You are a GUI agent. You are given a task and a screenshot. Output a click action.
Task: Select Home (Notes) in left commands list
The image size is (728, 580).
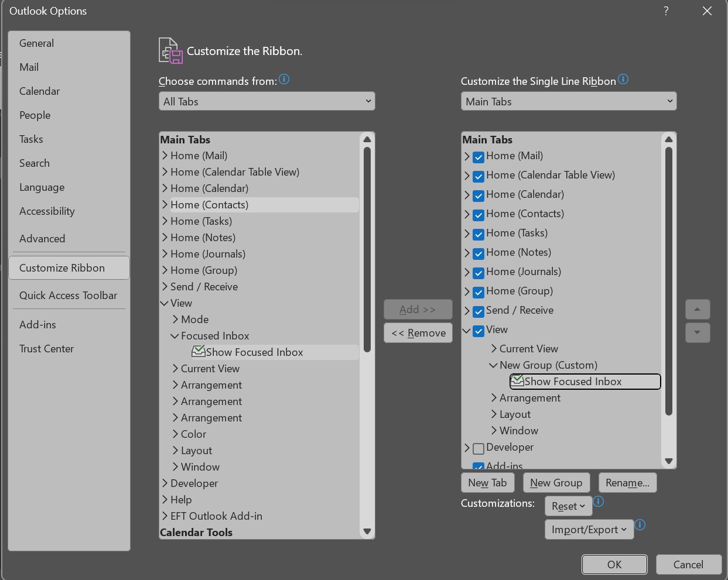[x=203, y=238]
